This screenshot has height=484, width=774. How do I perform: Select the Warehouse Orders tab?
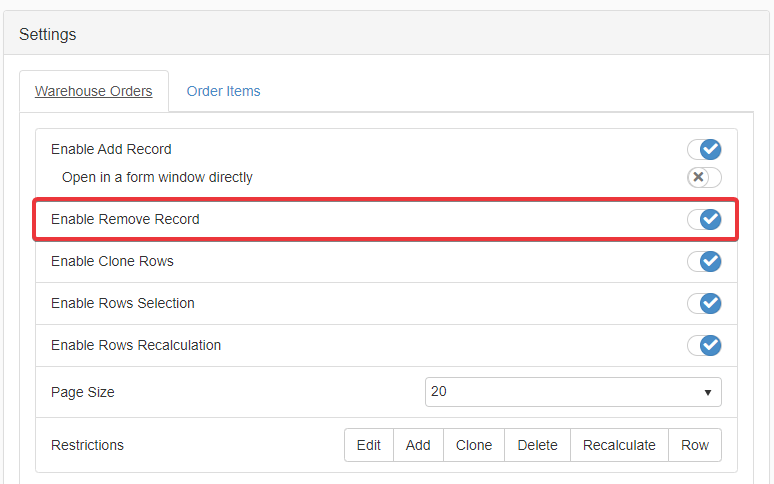pos(93,91)
